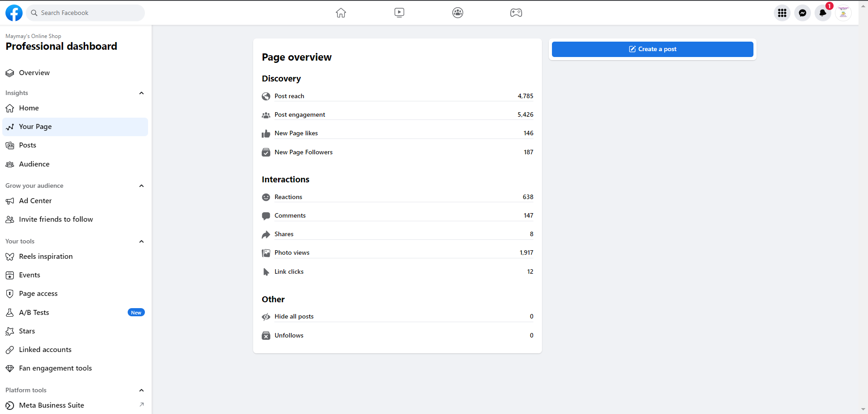The image size is (868, 414).
Task: Collapse the Your tools section
Action: coord(141,242)
